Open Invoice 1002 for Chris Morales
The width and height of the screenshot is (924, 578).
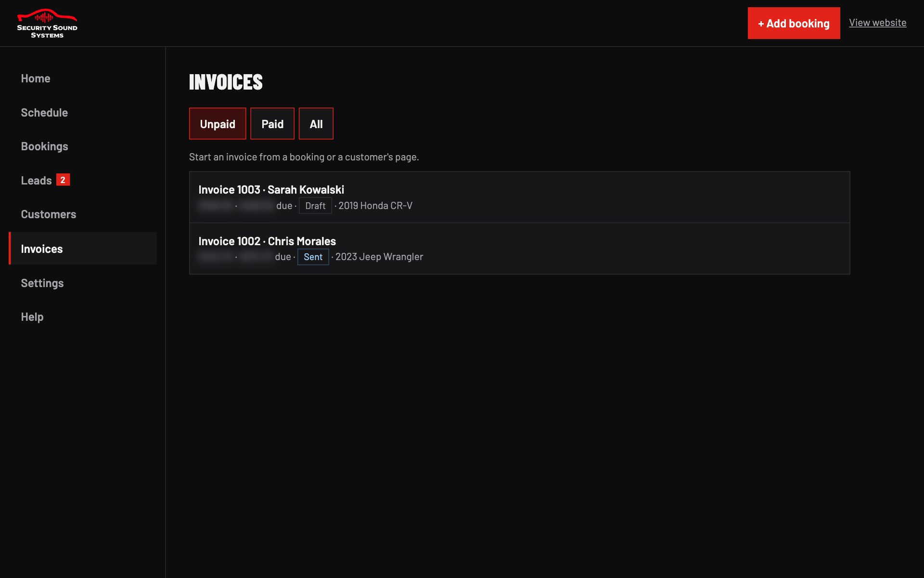point(520,249)
